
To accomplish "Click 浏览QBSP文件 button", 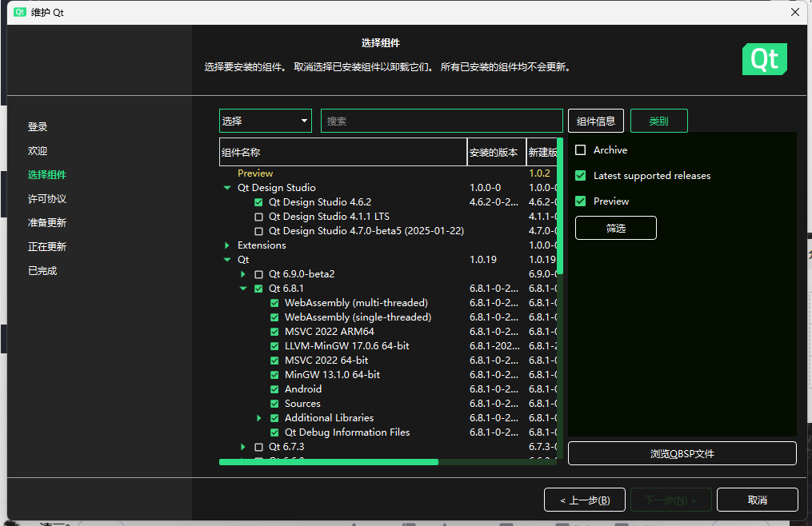I will (x=682, y=453).
